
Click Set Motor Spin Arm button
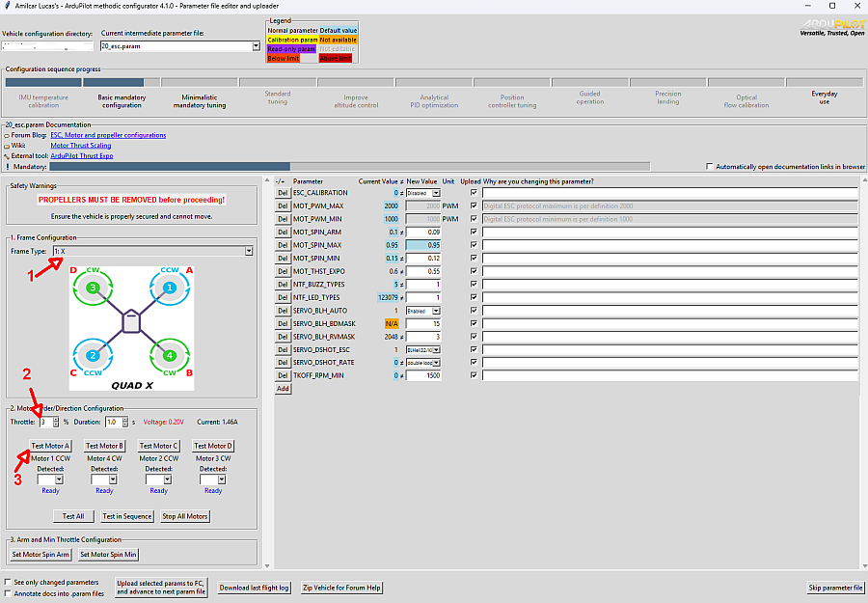tap(41, 554)
